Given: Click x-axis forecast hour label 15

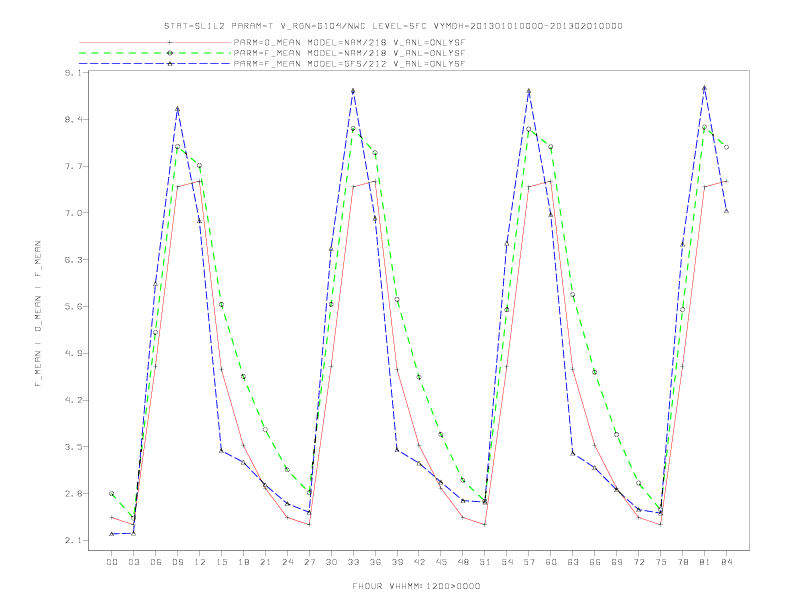Looking at the screenshot, I should coord(221,562).
